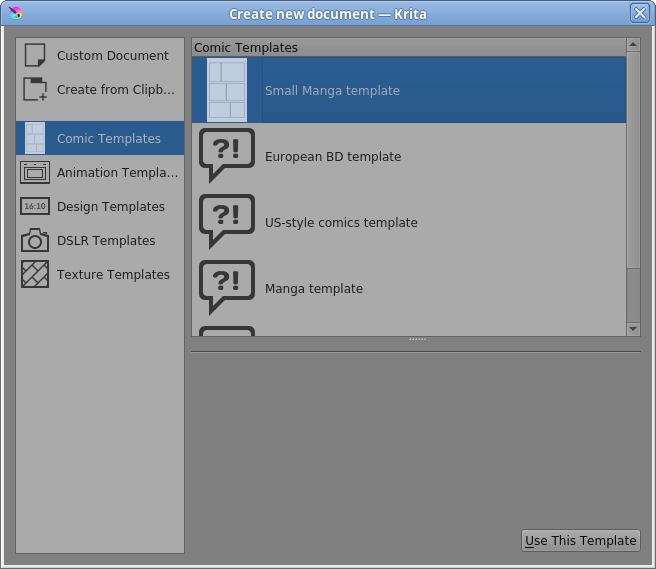
Task: Click the Krita logo in title bar
Action: coord(15,13)
